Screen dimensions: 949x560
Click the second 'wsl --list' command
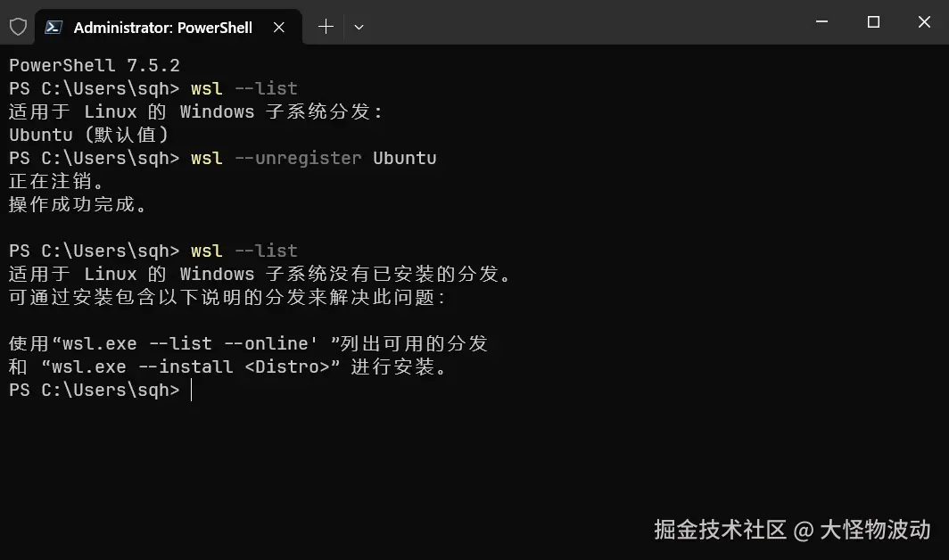[x=243, y=251]
